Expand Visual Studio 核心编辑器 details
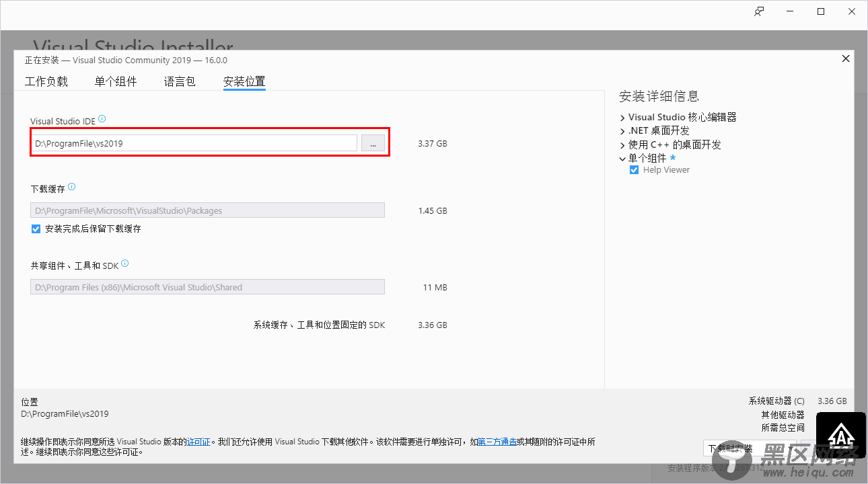Image resolution: width=868 pixels, height=484 pixels. click(623, 118)
